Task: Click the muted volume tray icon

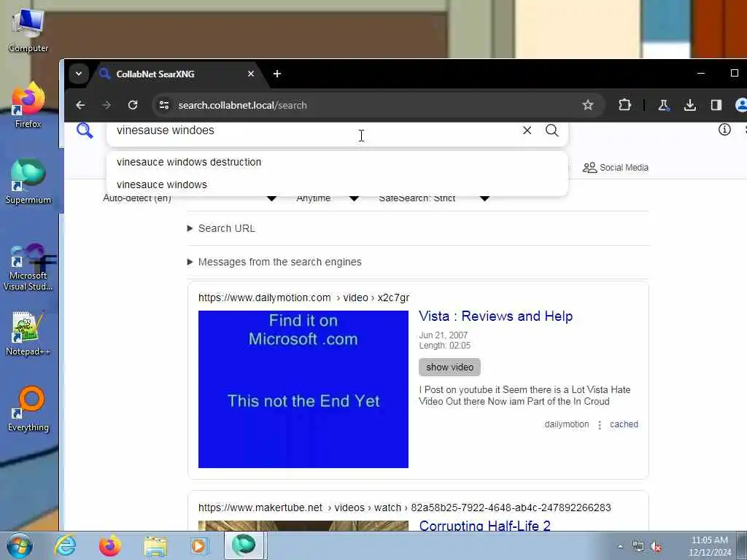Action: (657, 547)
